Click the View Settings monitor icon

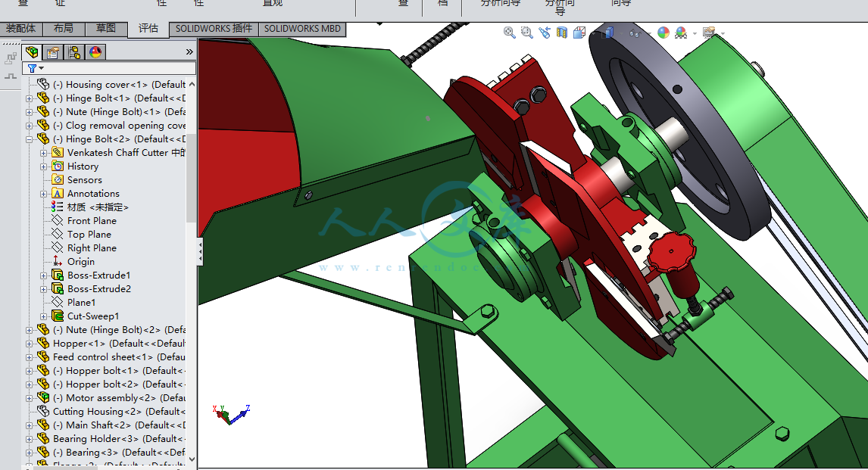pos(709,33)
